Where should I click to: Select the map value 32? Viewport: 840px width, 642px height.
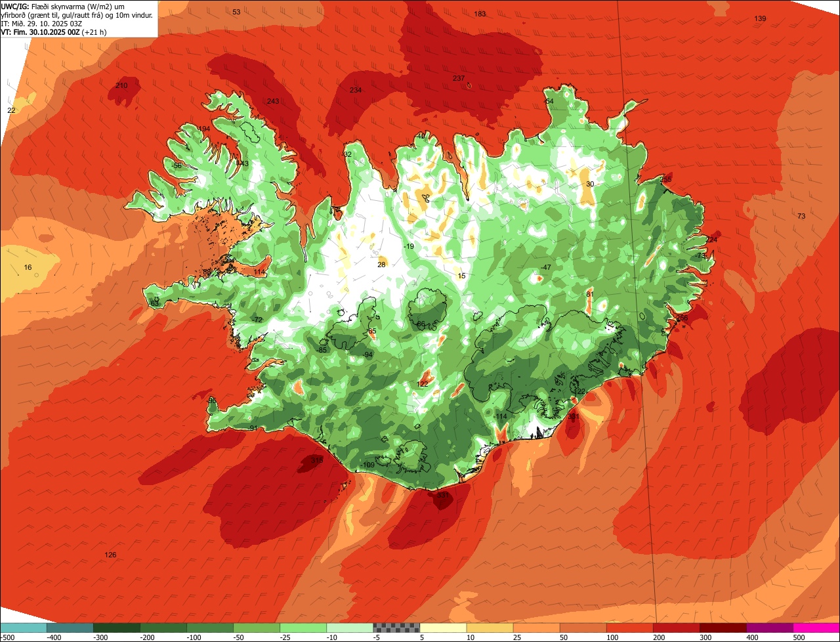click(x=348, y=154)
